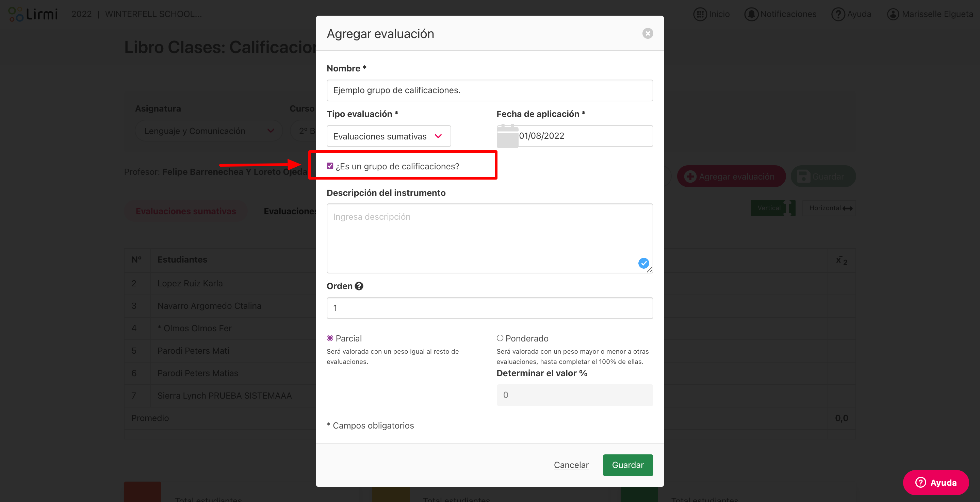This screenshot has width=980, height=502.
Task: Select the Ponderado radio option
Action: point(500,338)
